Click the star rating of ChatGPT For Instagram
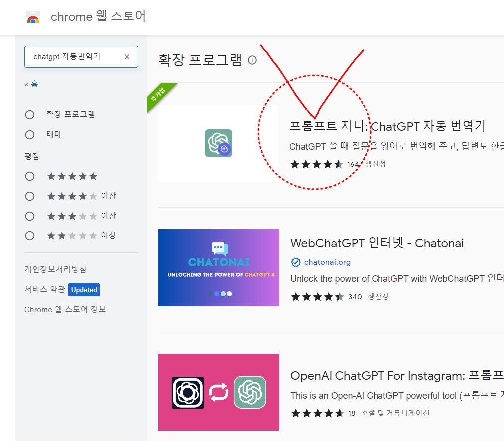 [x=317, y=413]
